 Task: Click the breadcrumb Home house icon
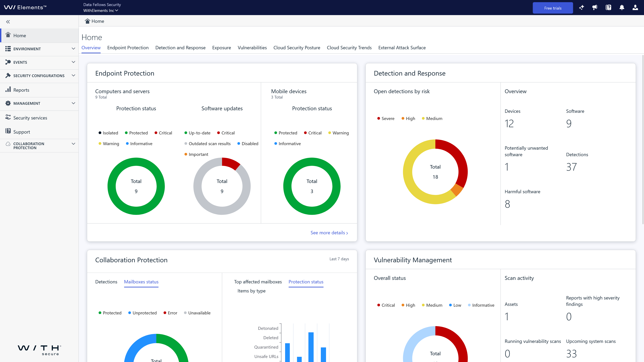(x=87, y=21)
